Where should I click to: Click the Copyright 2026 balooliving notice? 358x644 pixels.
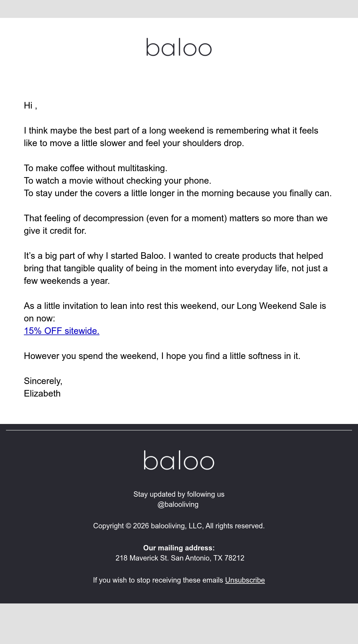[179, 526]
